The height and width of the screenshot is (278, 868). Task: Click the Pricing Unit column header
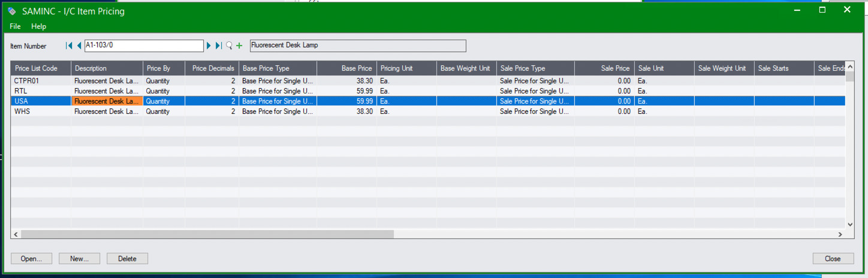point(406,68)
